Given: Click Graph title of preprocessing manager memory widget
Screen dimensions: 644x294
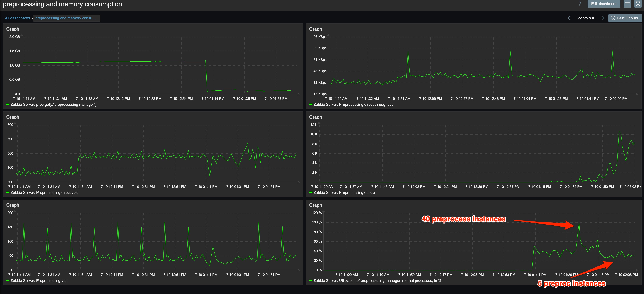Looking at the screenshot, I should pos(13,29).
